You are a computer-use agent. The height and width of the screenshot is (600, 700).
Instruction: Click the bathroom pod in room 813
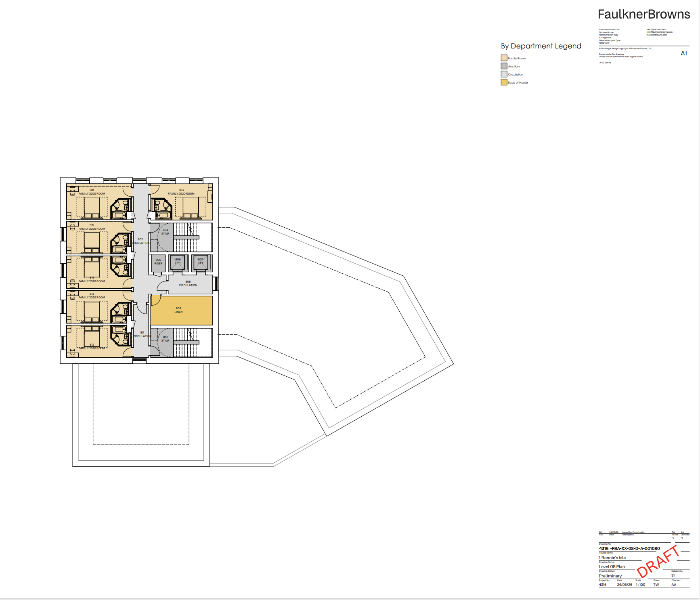120,313
